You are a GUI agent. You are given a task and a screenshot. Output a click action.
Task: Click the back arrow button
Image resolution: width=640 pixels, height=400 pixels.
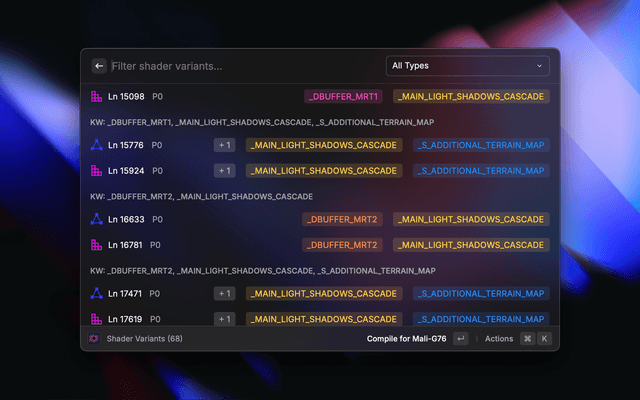point(99,66)
